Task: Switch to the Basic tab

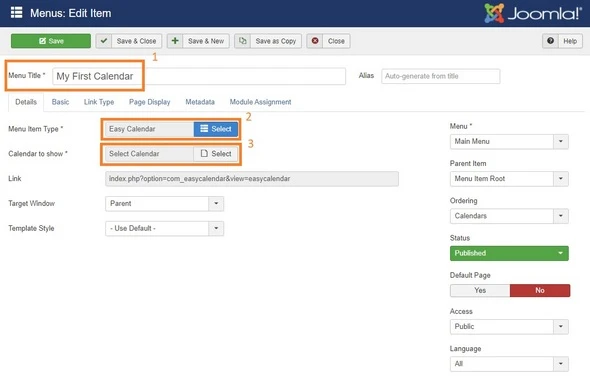Action: pos(60,102)
